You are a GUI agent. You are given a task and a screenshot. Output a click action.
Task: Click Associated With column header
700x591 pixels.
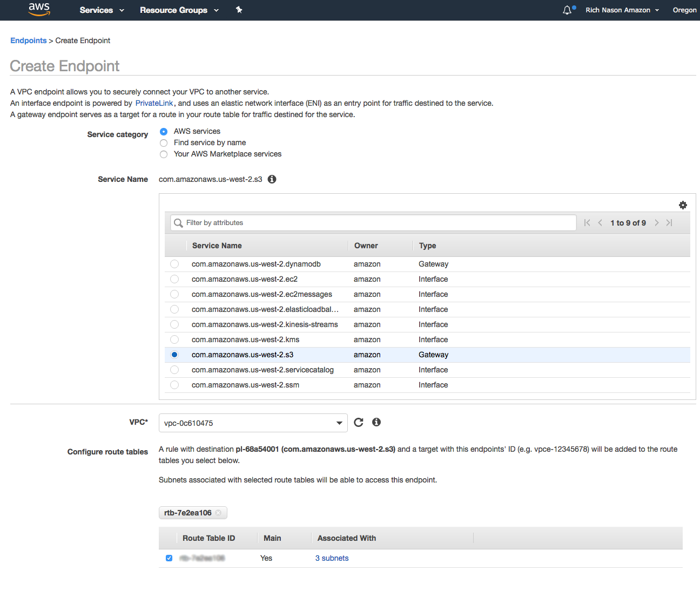[347, 538]
